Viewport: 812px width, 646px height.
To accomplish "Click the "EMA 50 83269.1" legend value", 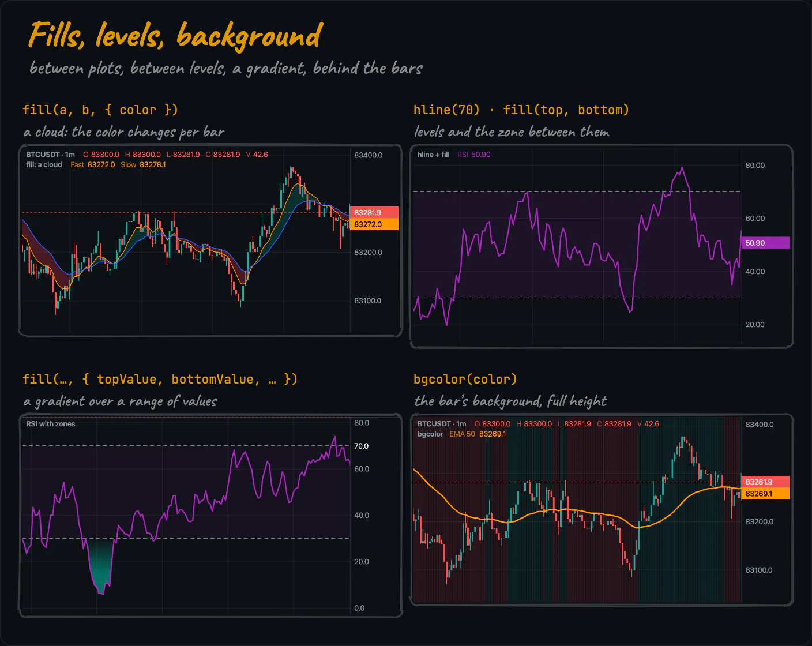I will [478, 434].
